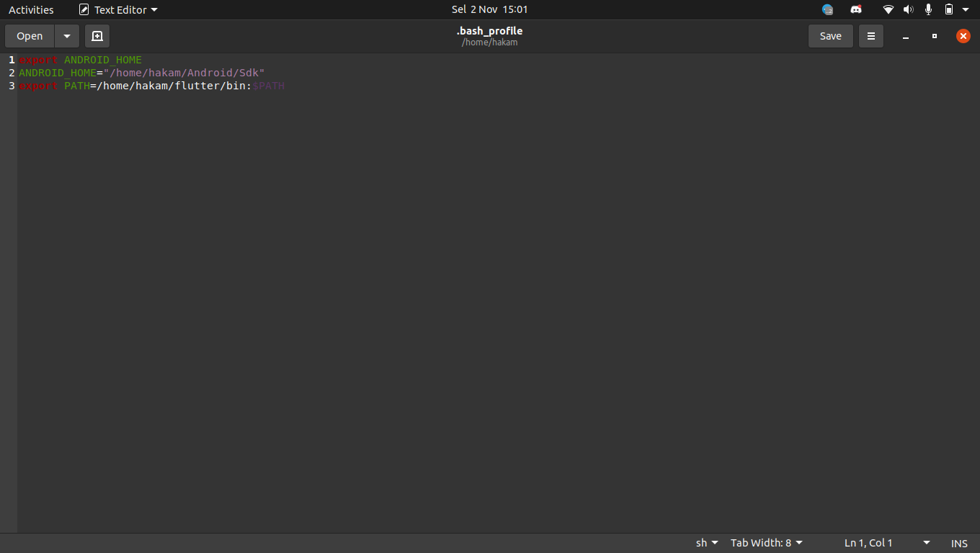
Task: Toggle INS overwrite mode in the status bar
Action: click(958, 543)
